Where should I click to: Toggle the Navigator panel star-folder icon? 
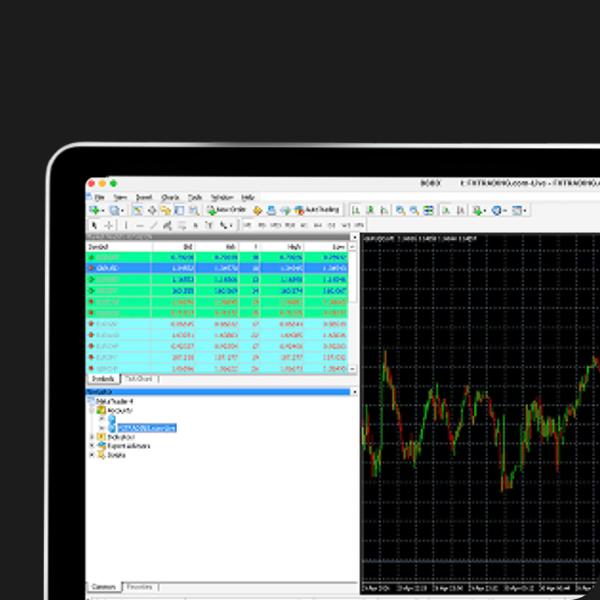(x=165, y=210)
